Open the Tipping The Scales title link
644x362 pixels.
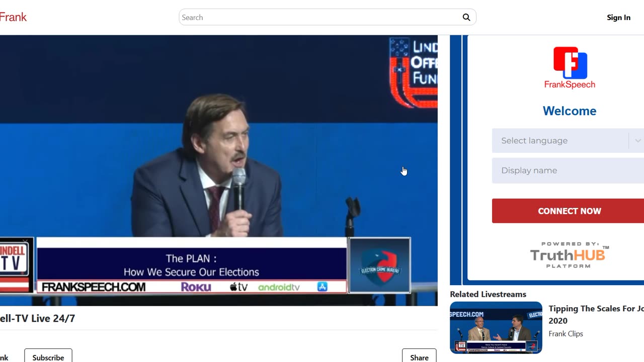(x=596, y=314)
